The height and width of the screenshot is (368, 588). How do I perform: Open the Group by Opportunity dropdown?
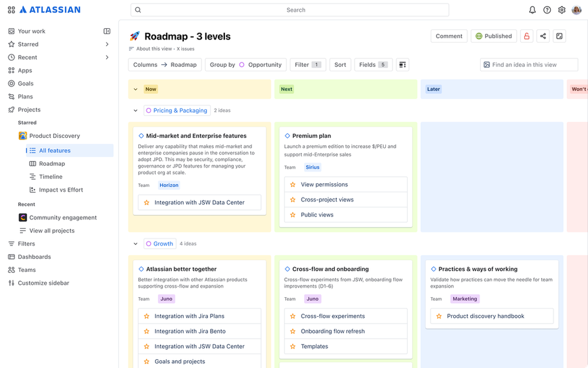pos(246,65)
